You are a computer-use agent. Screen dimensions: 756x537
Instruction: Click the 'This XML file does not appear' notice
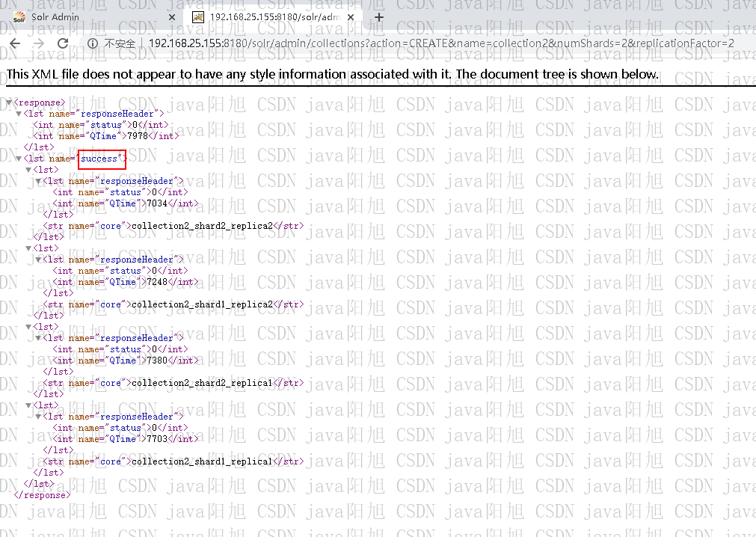click(x=332, y=74)
